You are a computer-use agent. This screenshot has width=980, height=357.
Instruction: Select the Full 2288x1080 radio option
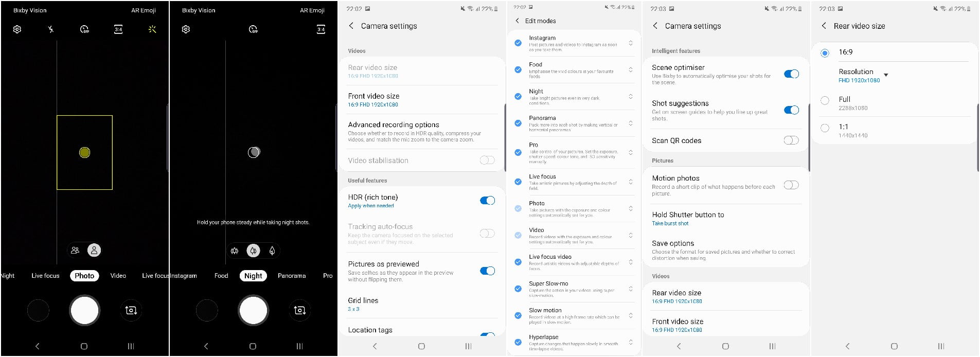point(825,101)
